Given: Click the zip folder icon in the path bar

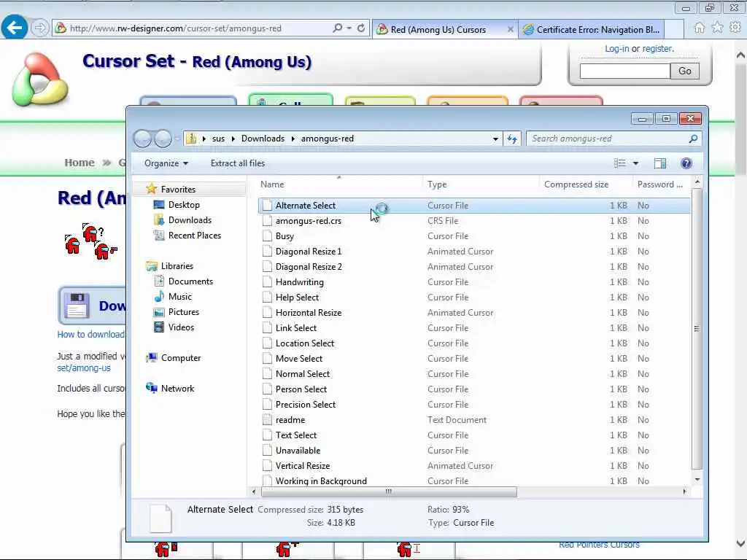Looking at the screenshot, I should pos(191,139).
